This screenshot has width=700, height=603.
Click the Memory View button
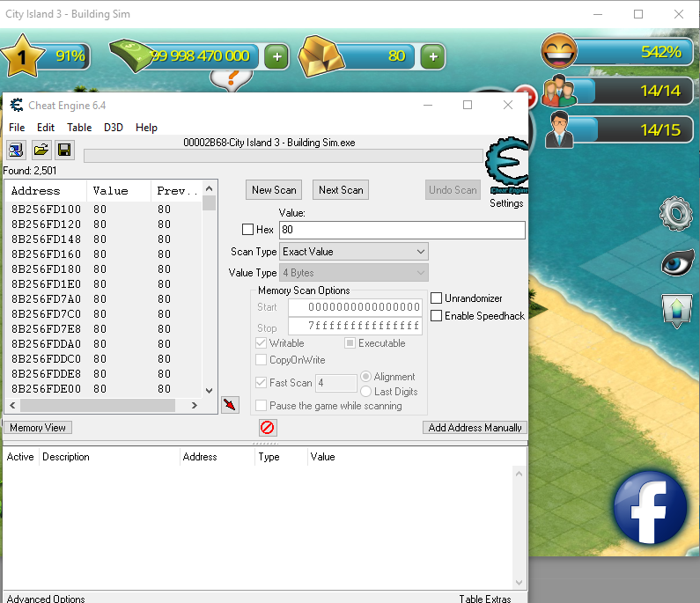(x=38, y=428)
